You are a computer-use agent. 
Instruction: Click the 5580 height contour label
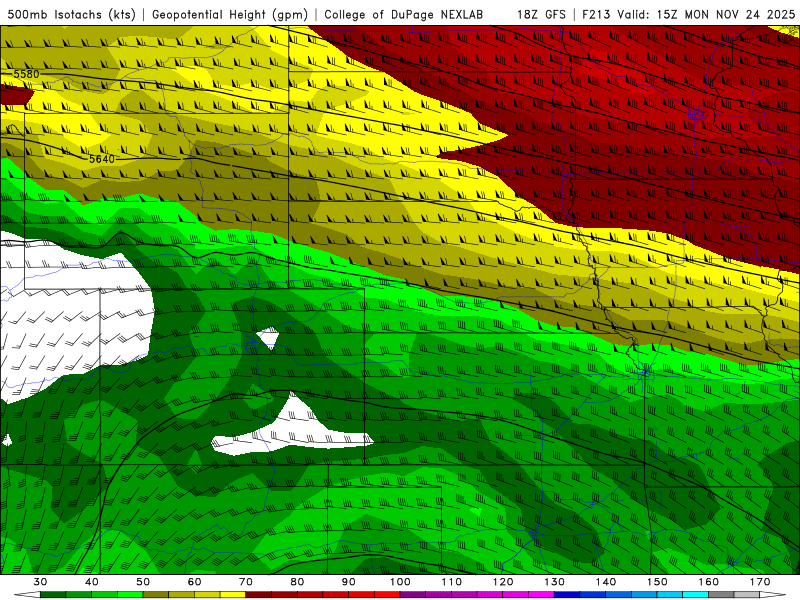point(27,74)
